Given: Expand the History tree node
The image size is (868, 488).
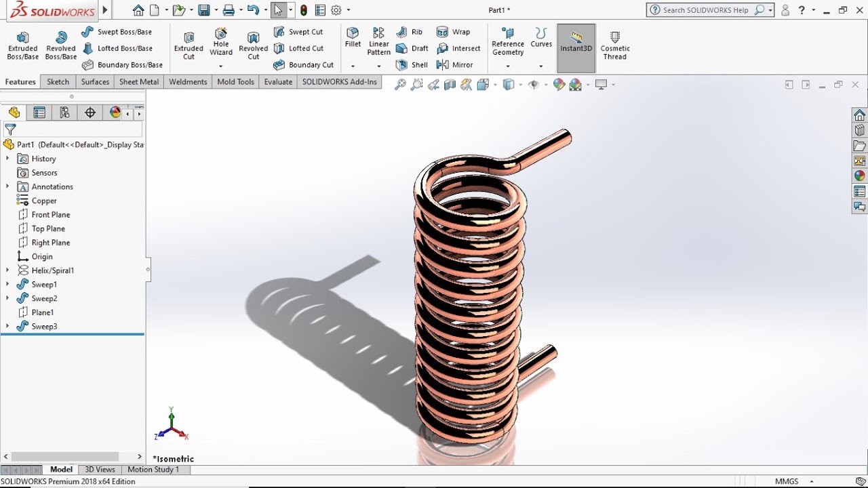Looking at the screenshot, I should click(x=7, y=159).
